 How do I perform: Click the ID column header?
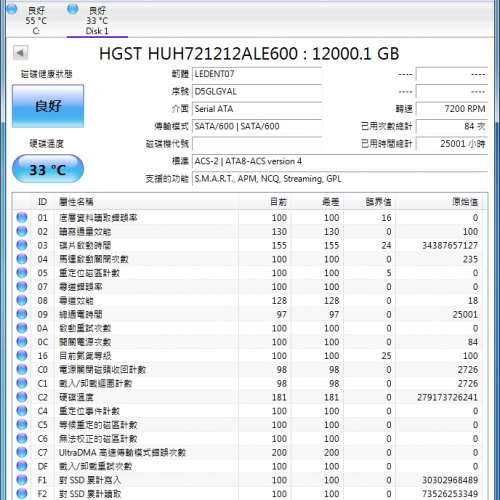pos(42,202)
